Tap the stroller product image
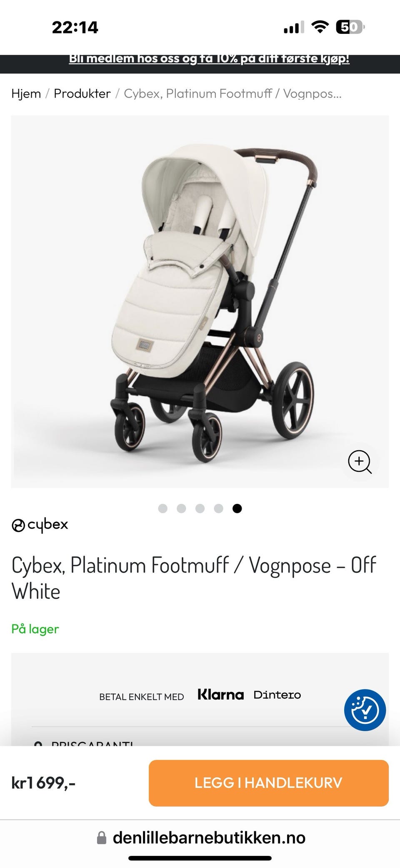This screenshot has width=400, height=868. click(x=200, y=302)
